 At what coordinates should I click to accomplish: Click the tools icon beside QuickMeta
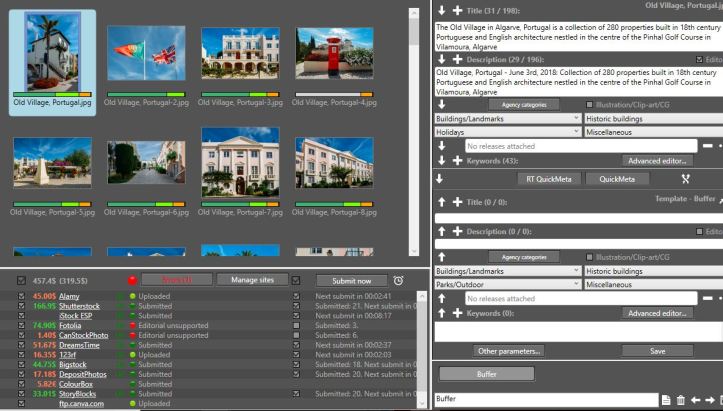coord(686,179)
